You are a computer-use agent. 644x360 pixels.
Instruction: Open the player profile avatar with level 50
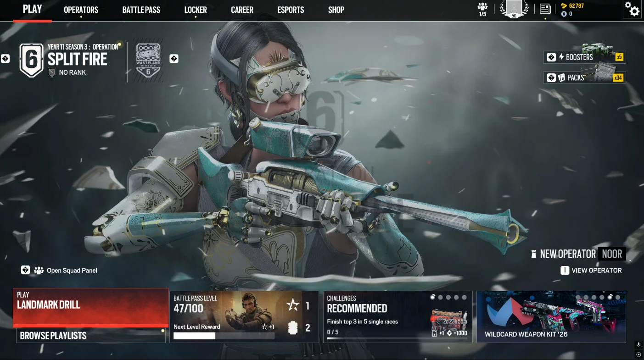(514, 9)
